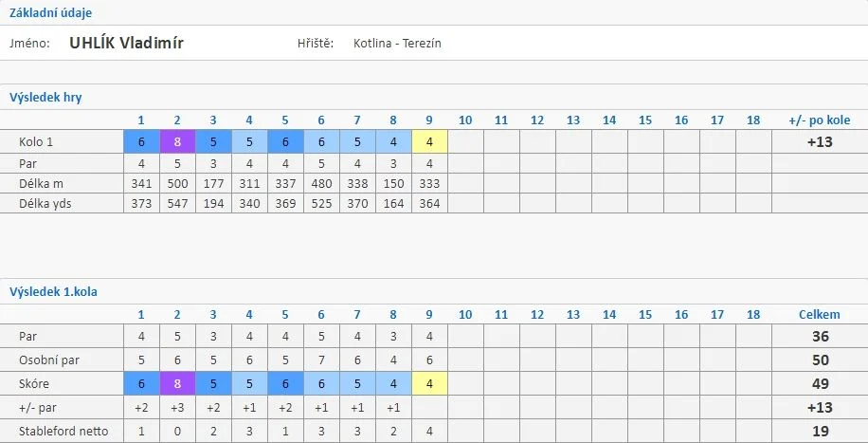Click the Celkem column header
868x443 pixels.
coord(820,315)
